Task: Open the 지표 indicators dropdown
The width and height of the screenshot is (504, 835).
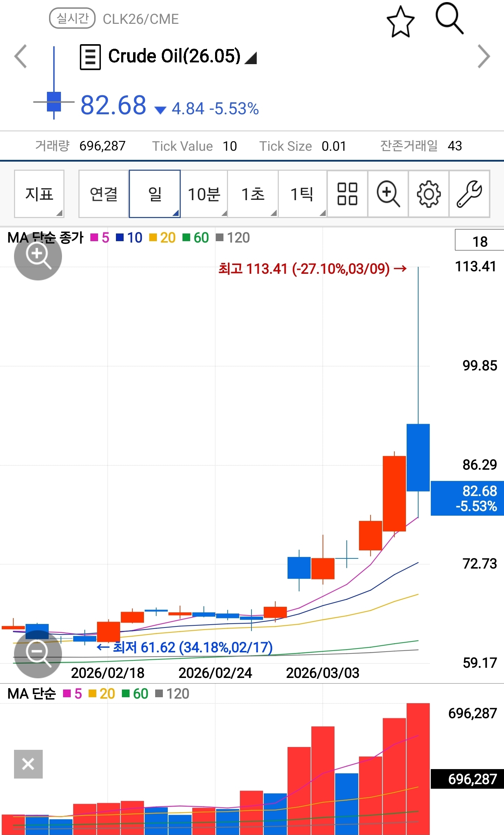Action: pyautogui.click(x=39, y=194)
